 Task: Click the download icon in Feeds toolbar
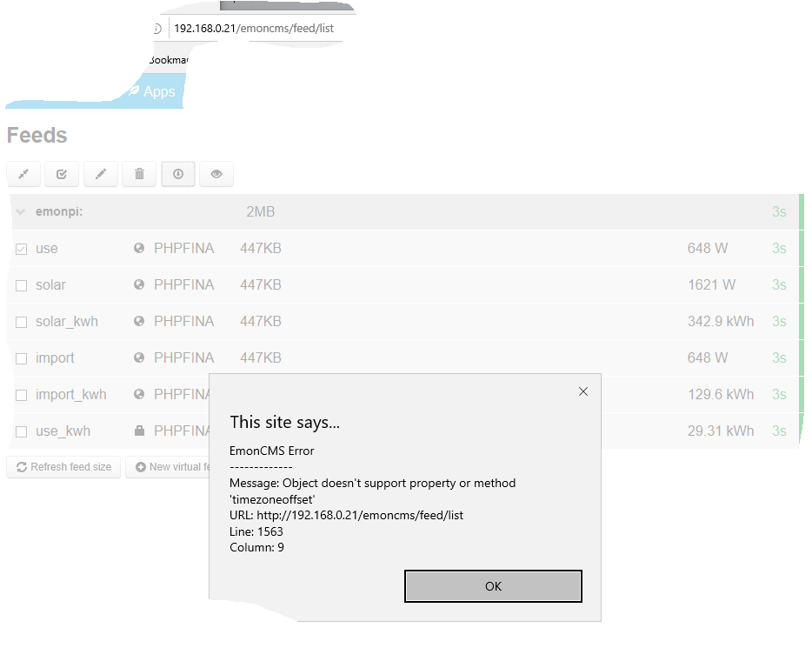click(178, 174)
